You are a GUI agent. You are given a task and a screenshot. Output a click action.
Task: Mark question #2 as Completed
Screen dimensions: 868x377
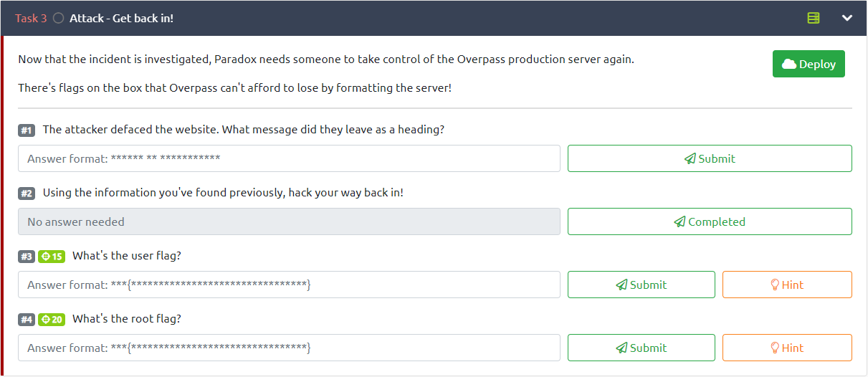710,221
